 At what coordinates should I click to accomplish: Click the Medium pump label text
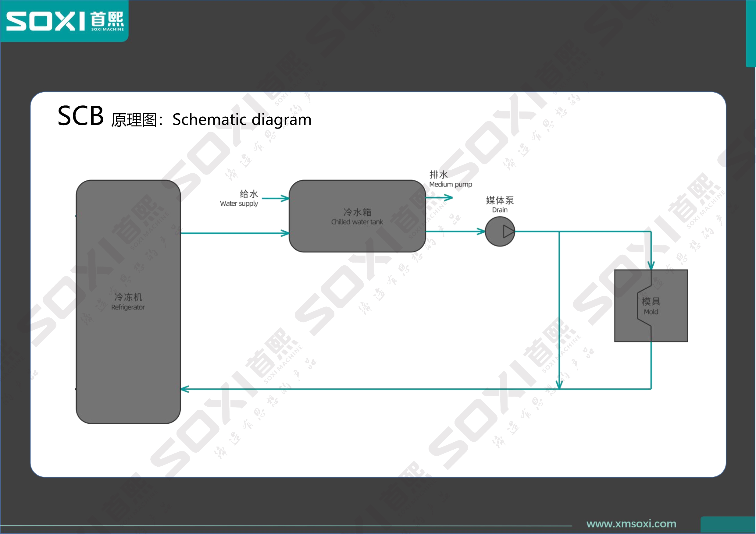tap(451, 184)
